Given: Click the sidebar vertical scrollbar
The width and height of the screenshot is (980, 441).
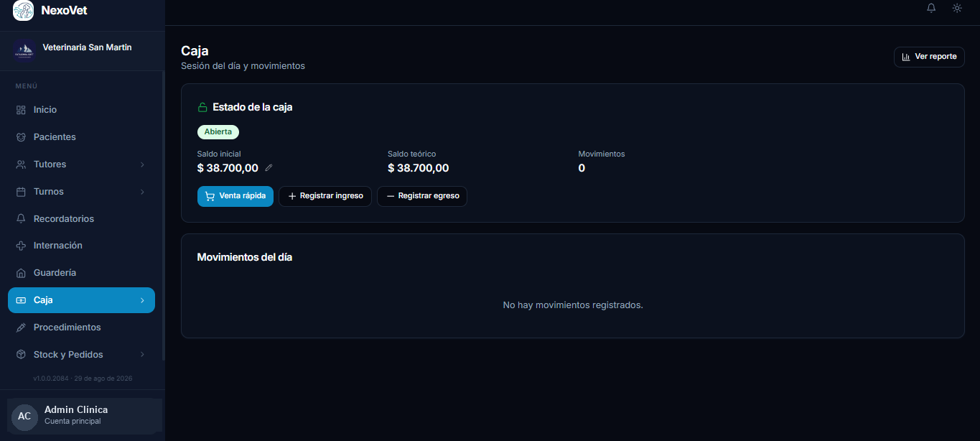Looking at the screenshot, I should click(164, 215).
